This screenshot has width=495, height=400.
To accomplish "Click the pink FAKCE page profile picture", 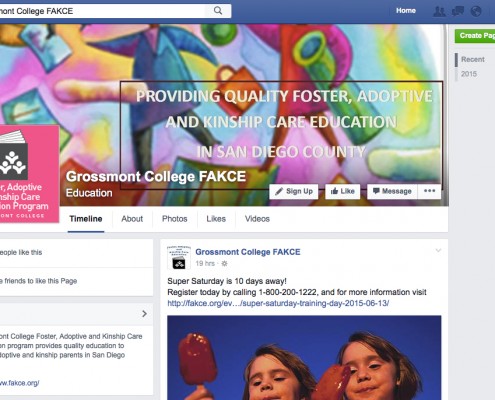I will (29, 173).
